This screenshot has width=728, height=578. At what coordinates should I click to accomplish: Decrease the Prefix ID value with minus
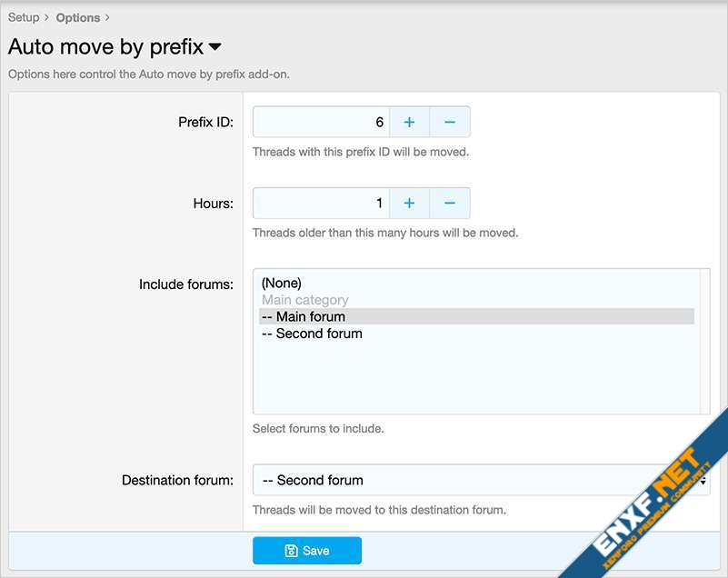pyautogui.click(x=449, y=122)
